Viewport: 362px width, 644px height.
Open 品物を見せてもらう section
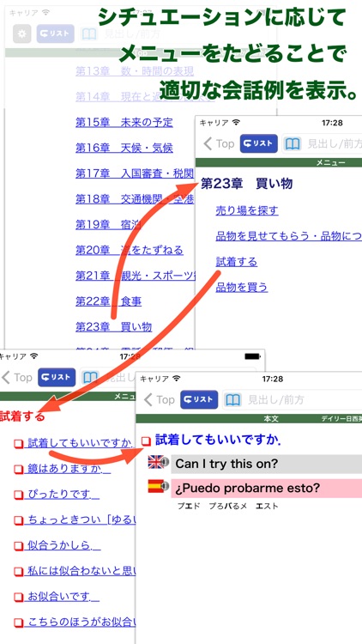289,236
